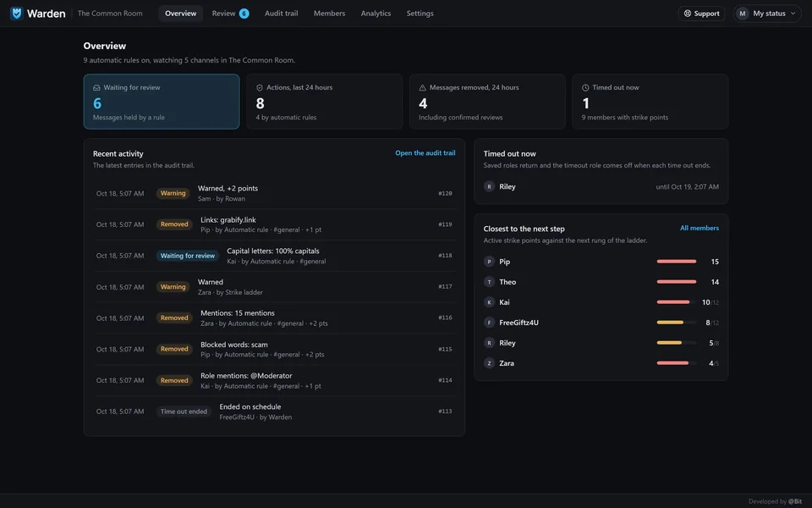812x508 pixels.
Task: Click the M avatar beside My status
Action: click(x=742, y=14)
